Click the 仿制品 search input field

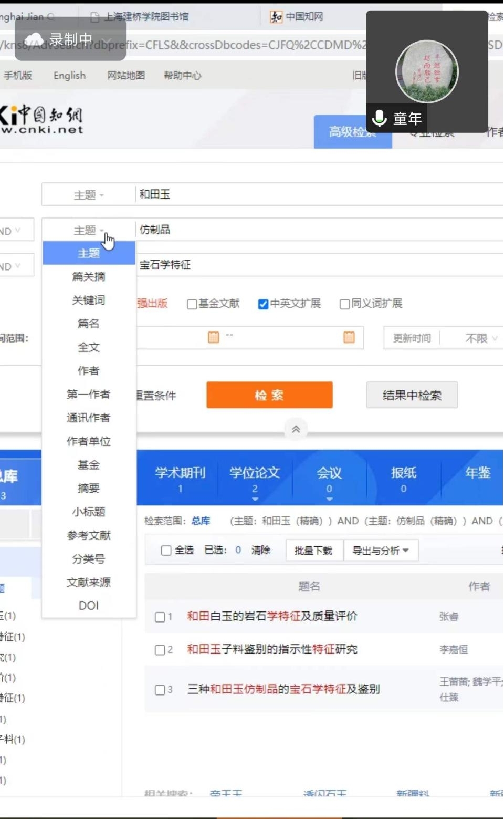(315, 230)
